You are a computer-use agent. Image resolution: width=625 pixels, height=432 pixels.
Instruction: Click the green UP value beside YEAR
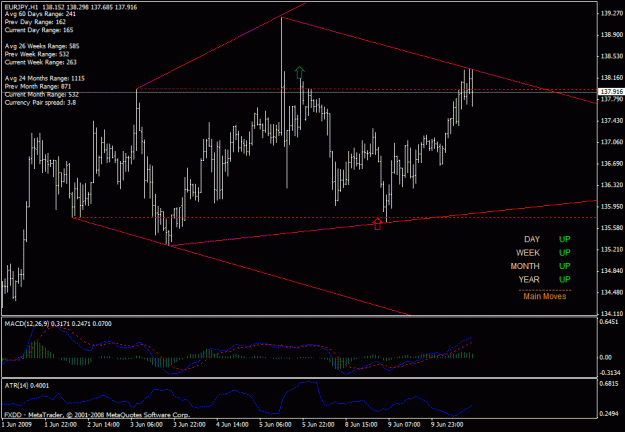tap(565, 279)
